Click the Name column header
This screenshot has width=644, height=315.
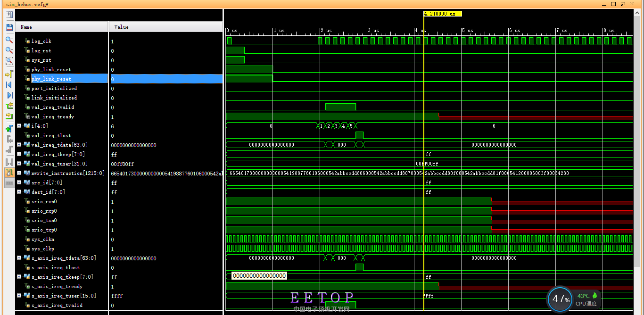62,27
